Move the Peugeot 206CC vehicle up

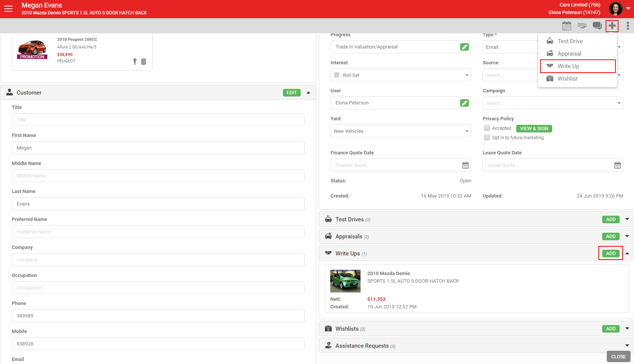click(x=135, y=61)
